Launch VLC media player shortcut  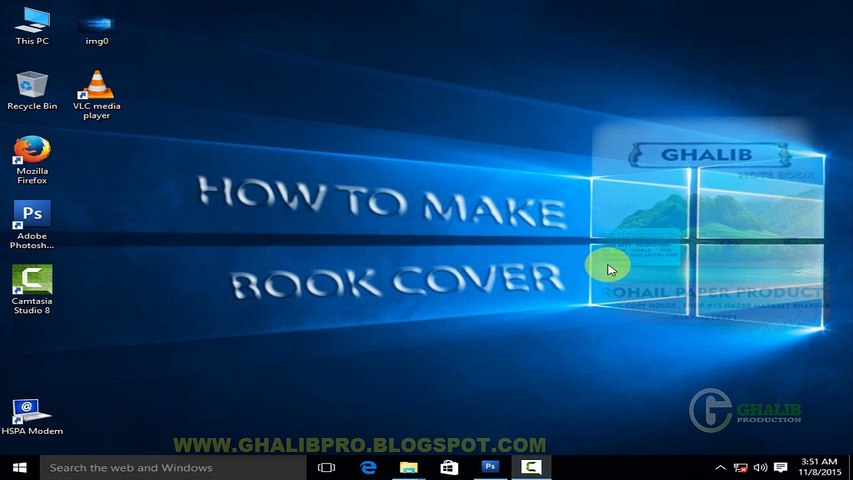tap(97, 95)
